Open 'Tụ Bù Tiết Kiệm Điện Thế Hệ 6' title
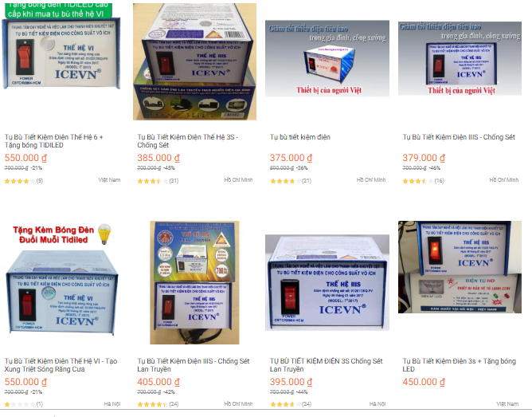 [x=53, y=141]
